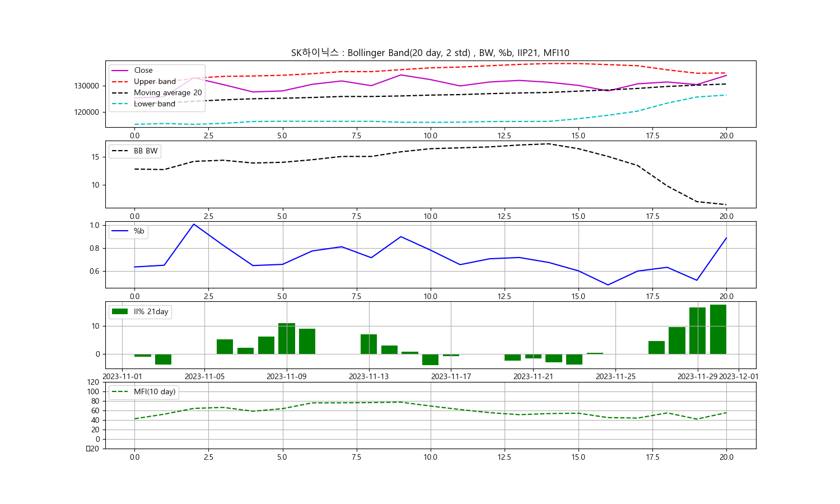Select the "Upper band" legend entry
The image size is (840, 504).
pyautogui.click(x=144, y=82)
